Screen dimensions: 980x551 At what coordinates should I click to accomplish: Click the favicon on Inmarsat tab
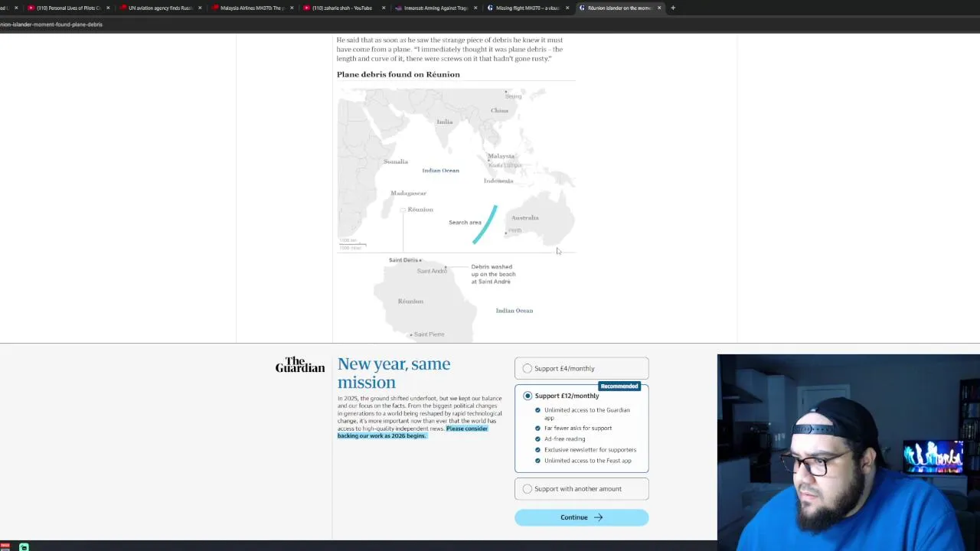(x=398, y=8)
